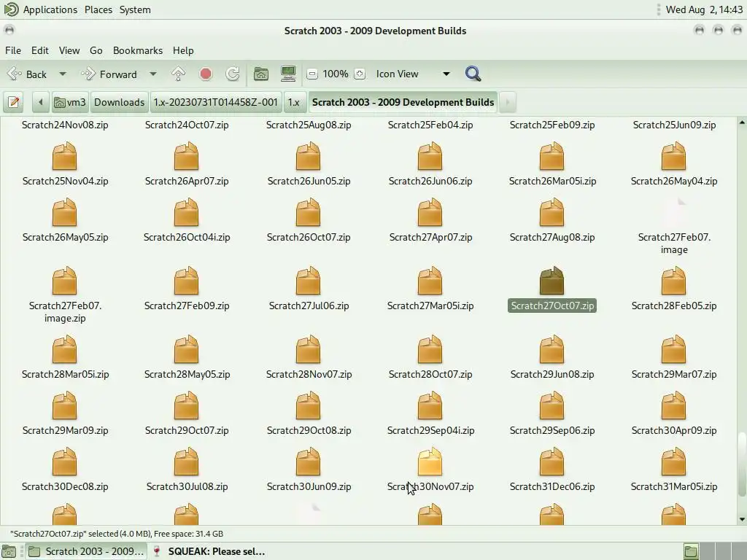Click the red Stop loading icon

206,74
